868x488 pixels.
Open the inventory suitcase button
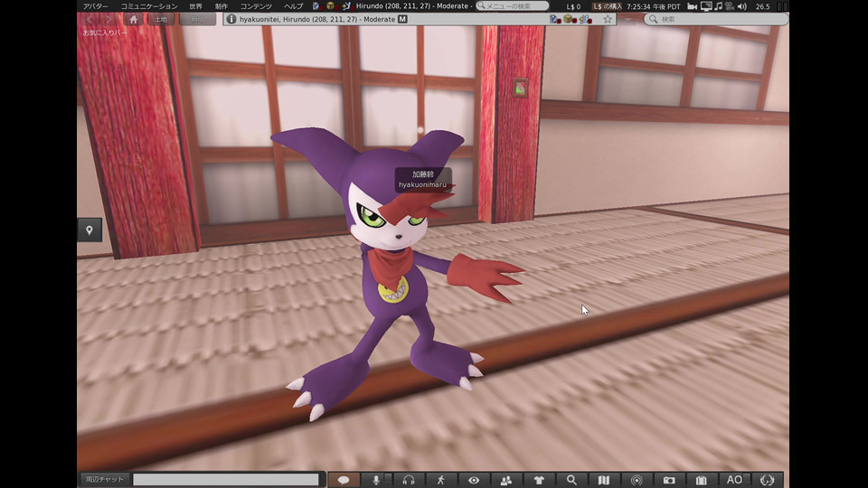pos(701,480)
